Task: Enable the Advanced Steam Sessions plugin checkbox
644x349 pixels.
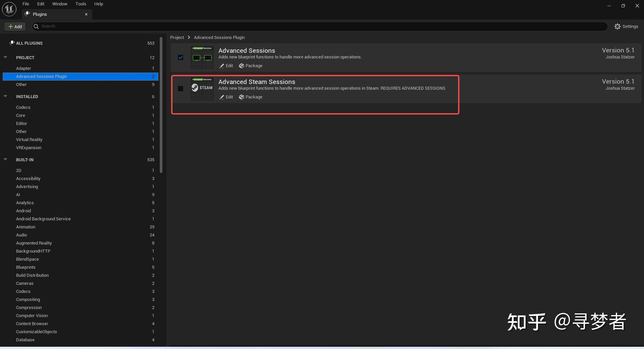Action: [x=181, y=89]
